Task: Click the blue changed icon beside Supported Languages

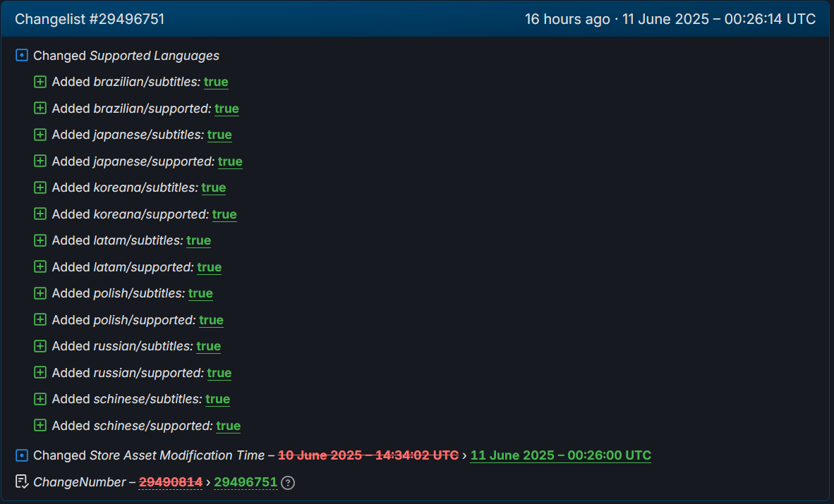Action: click(x=22, y=55)
